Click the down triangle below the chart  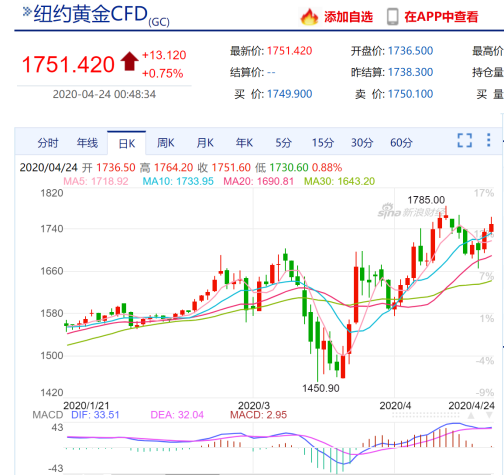pos(489,415)
